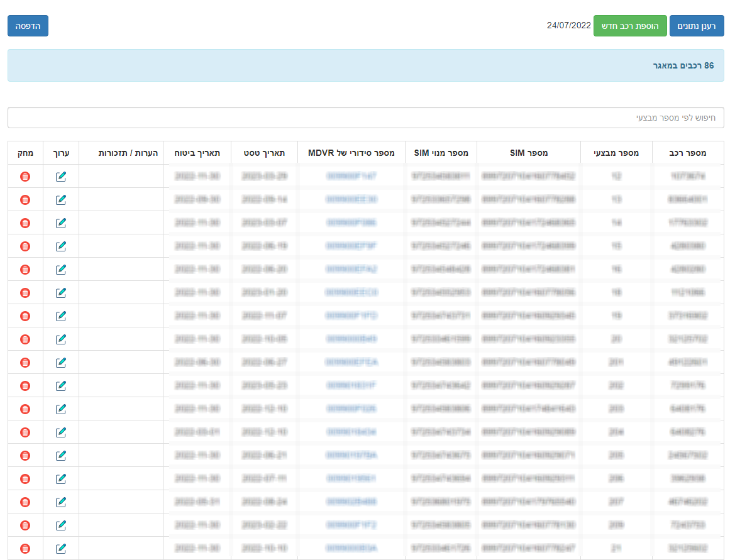Delete the last visible table row
The height and width of the screenshot is (560, 735).
[25, 549]
